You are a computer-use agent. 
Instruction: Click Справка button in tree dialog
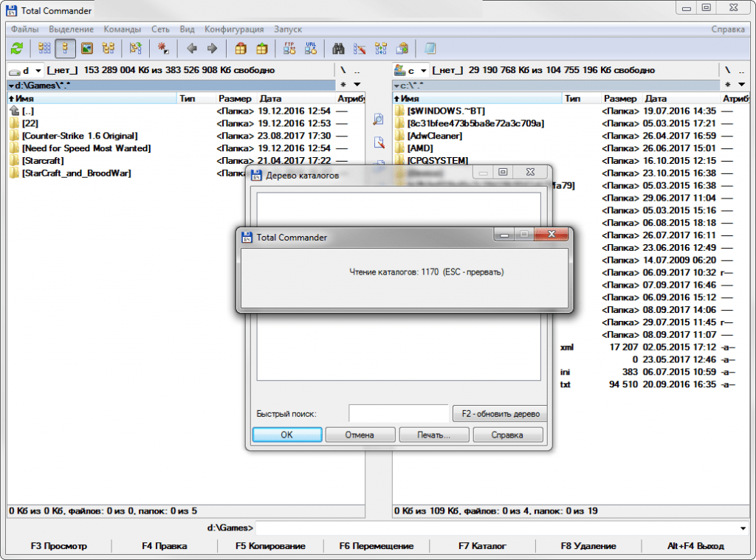tap(508, 435)
